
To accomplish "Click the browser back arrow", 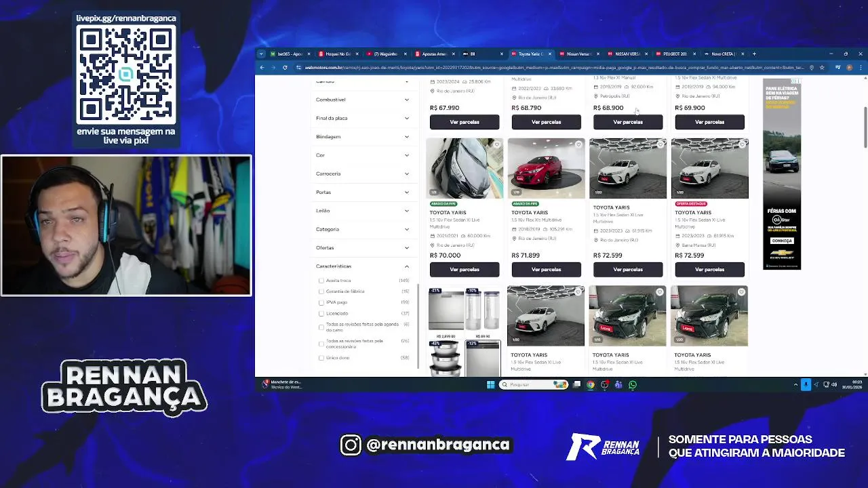I will 262,67.
